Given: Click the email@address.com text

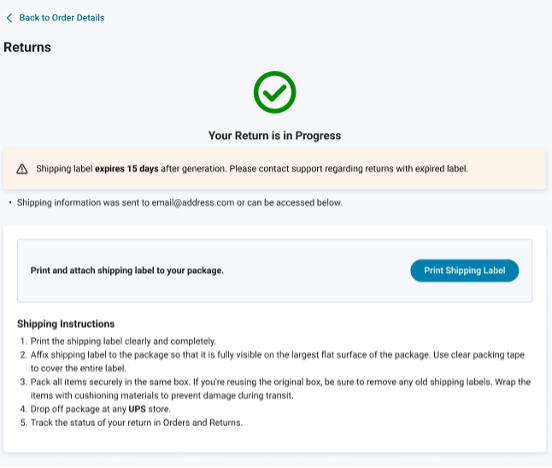Looking at the screenshot, I should click(193, 203).
